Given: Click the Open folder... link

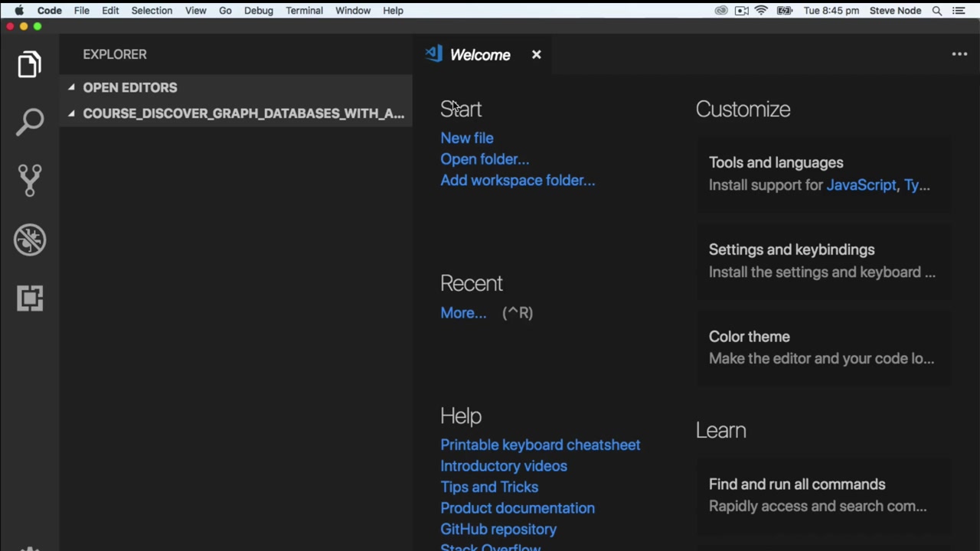Looking at the screenshot, I should 485,159.
